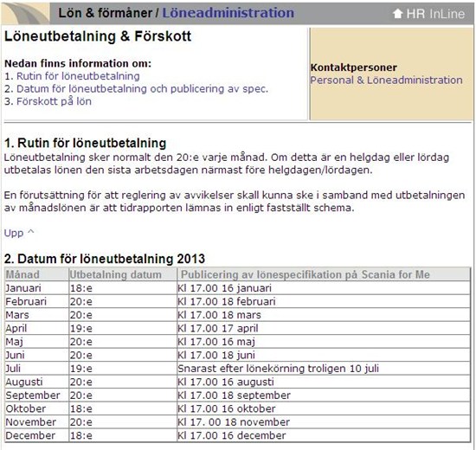This screenshot has width=476, height=450.
Task: Select the Januari row month cell
Action: pos(36,288)
